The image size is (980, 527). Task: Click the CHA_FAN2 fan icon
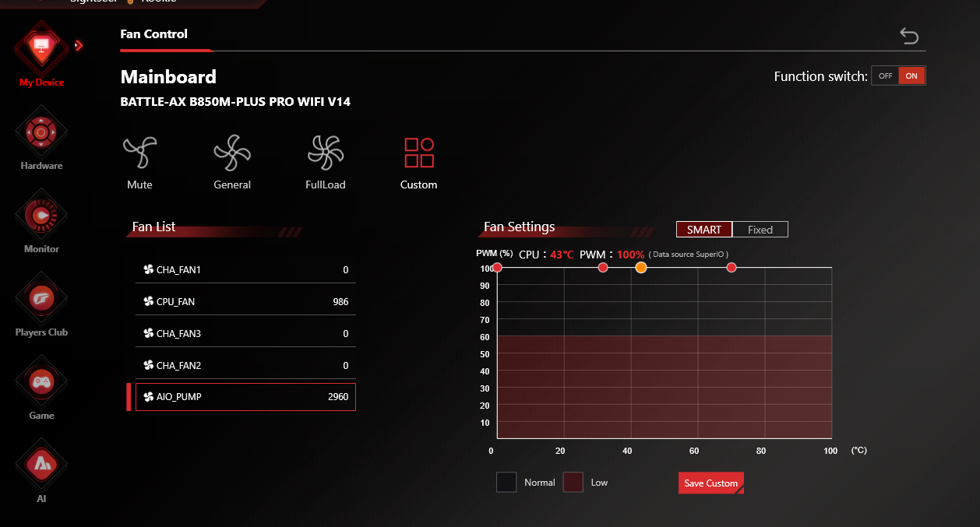(x=149, y=365)
